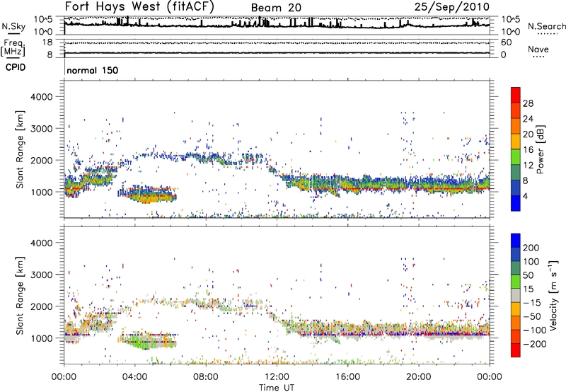Click the 'Time UT' axis label
Screen dimensions: 566x392
point(277,388)
